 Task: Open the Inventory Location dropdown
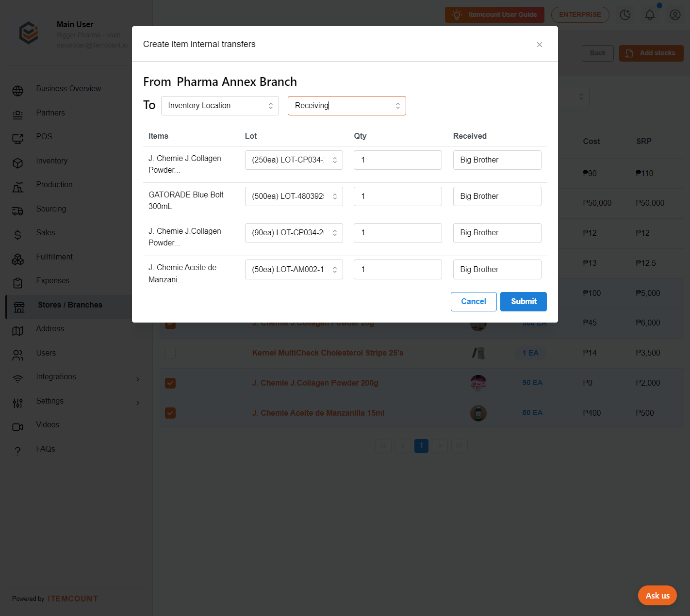click(220, 106)
